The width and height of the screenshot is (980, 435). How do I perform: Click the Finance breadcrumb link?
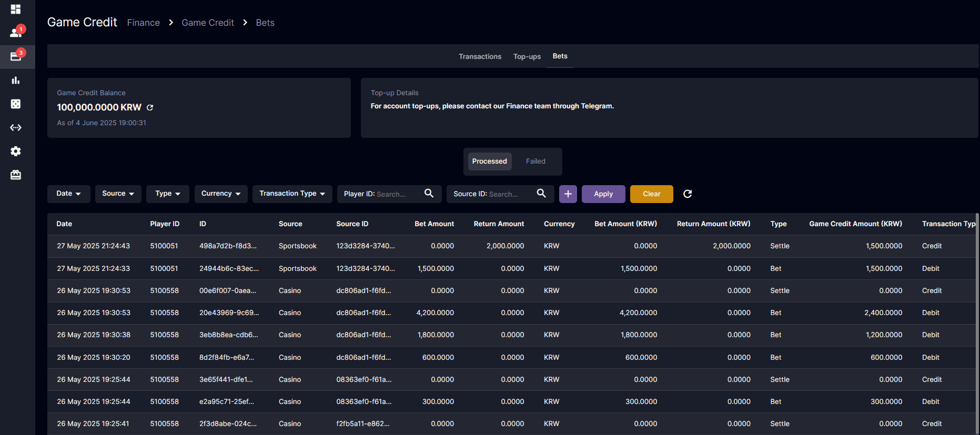pos(144,23)
